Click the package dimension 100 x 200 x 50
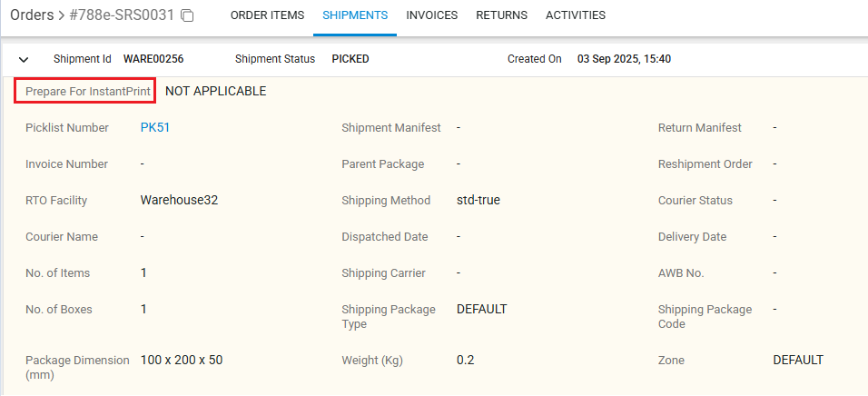Screen dimensions: 868x396 click(182, 361)
